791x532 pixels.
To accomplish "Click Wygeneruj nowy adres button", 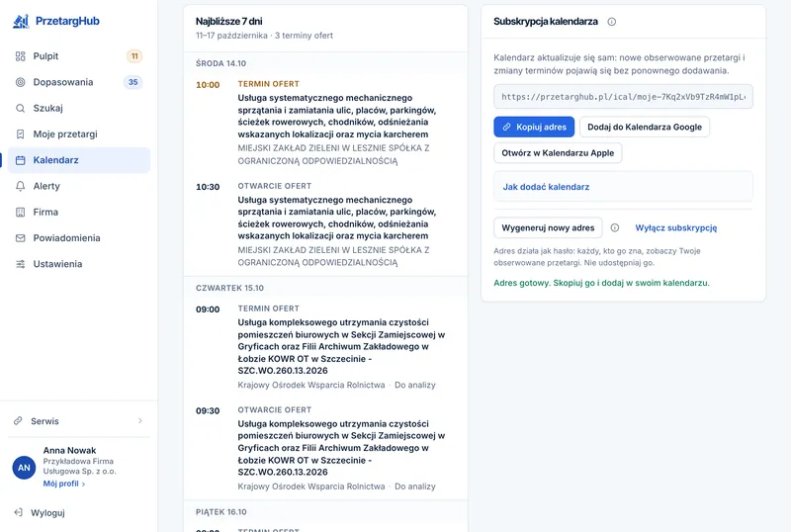I will 548,227.
